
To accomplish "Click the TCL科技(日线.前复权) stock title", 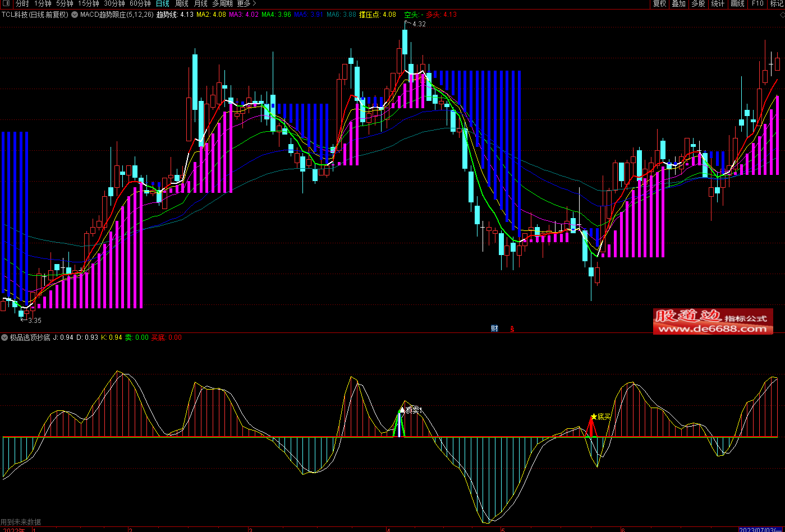I will coord(35,15).
